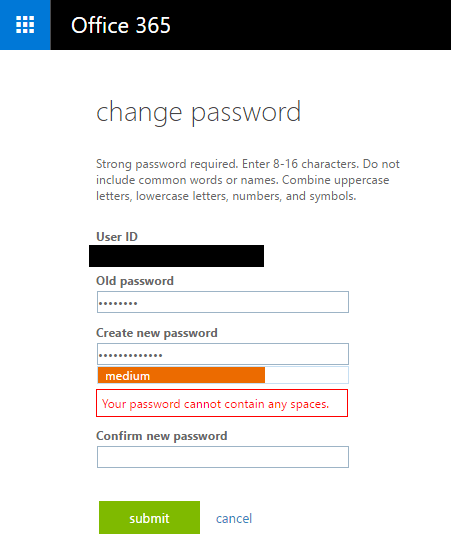
Task: Click the Office 365 header title
Action: pyautogui.click(x=121, y=25)
